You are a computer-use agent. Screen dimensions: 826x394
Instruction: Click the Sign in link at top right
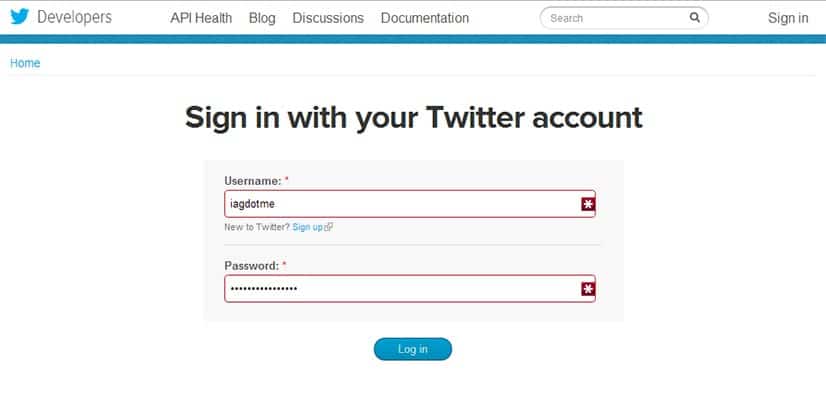pyautogui.click(x=788, y=18)
